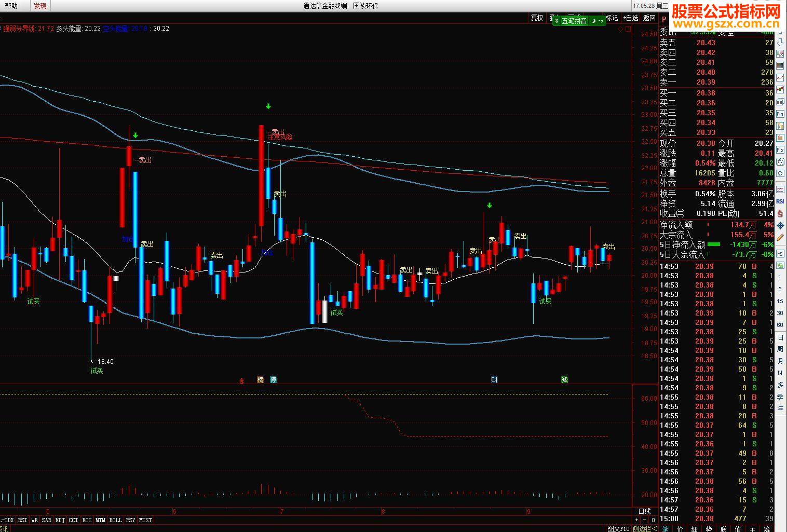Click the 月 monthly period sidebar icon

pos(780,361)
